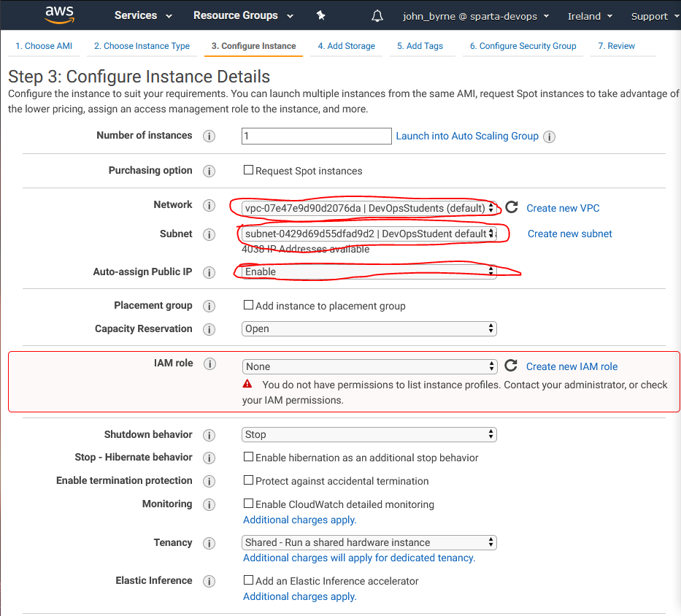This screenshot has width=681, height=616.
Task: Show info for Monitoring
Action: [209, 504]
